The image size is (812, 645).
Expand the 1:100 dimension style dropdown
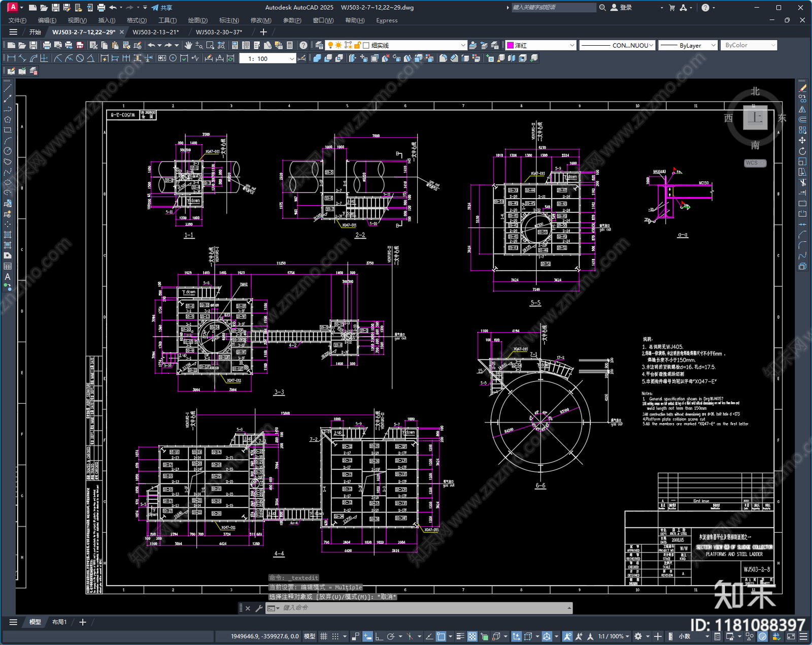click(x=267, y=58)
